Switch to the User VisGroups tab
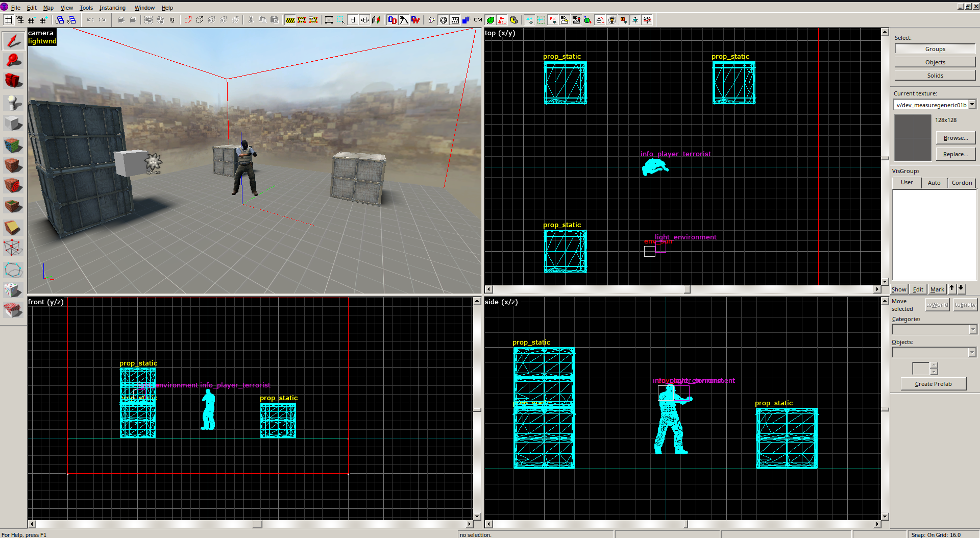The width and height of the screenshot is (980, 538). (906, 182)
